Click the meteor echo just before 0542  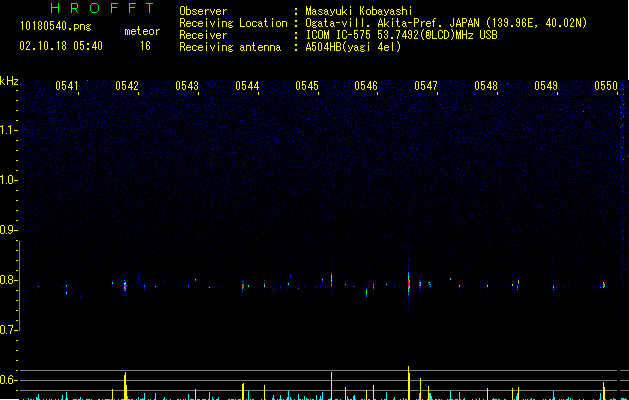pos(125,286)
